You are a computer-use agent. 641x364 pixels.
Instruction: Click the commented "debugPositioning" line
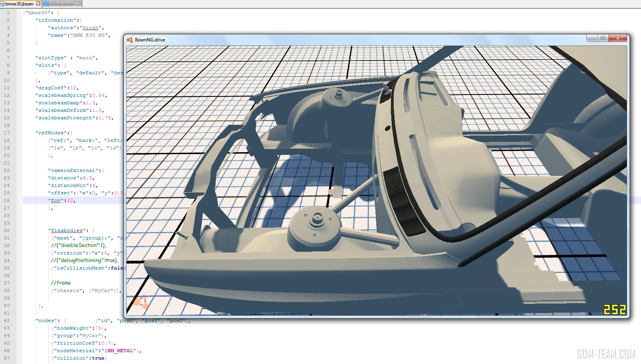85,260
